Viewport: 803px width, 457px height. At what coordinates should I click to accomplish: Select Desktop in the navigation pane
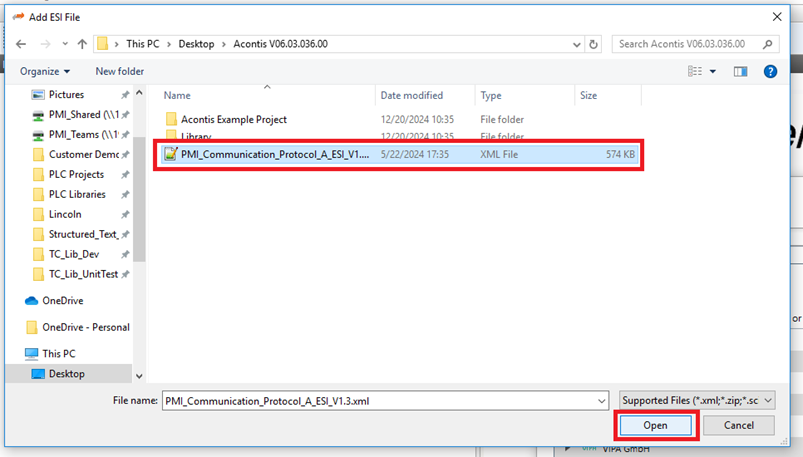[x=66, y=374]
